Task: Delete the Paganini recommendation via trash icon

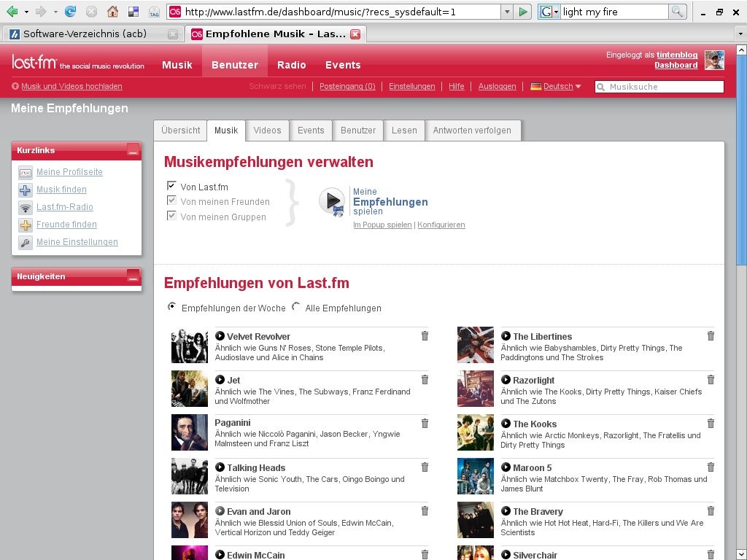Action: tap(425, 424)
